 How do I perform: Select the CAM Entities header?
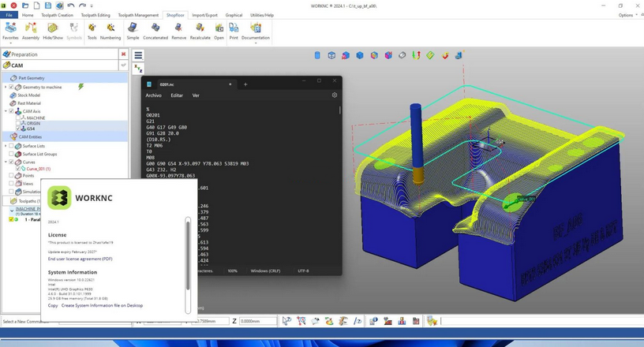tap(30, 136)
